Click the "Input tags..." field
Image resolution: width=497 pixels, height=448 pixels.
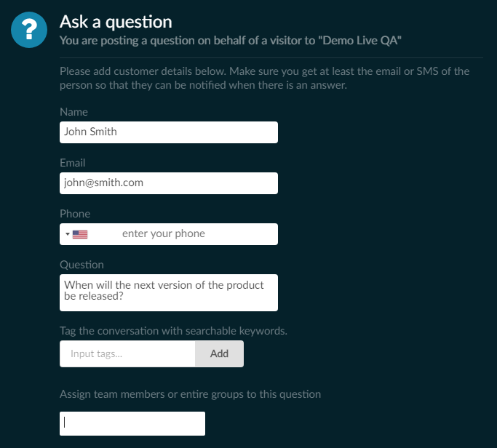pyautogui.click(x=128, y=354)
